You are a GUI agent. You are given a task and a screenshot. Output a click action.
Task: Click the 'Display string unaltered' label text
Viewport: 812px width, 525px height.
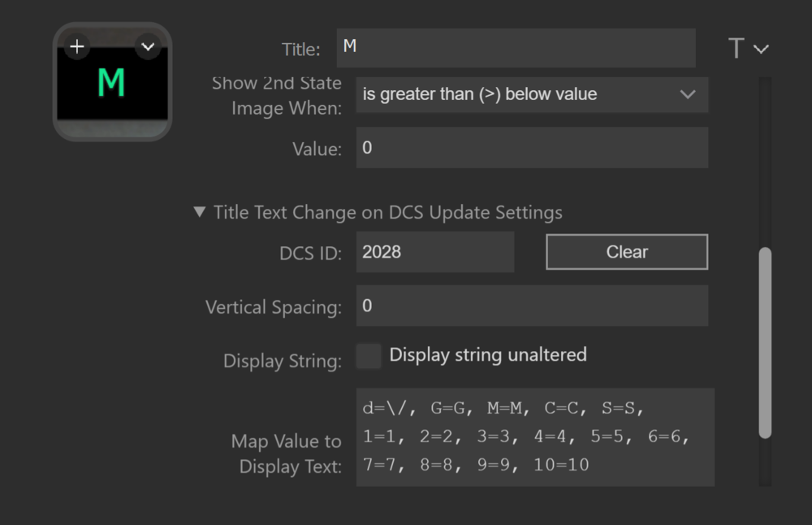tap(487, 355)
